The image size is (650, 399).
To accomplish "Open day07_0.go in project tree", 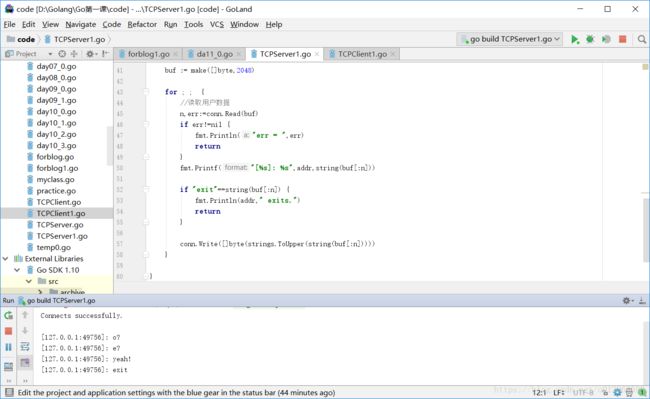I will point(56,66).
